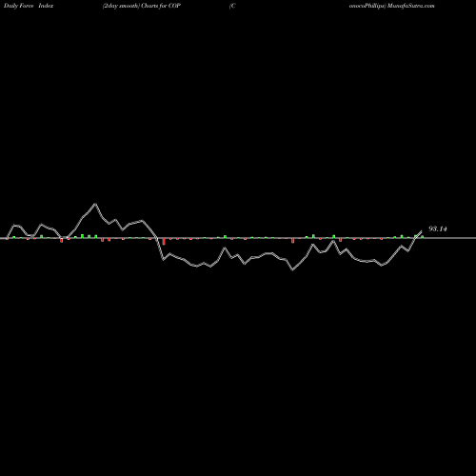The width and height of the screenshot is (476, 476).
Task: Click the highest peak of the force index line
Action: coord(95,204)
